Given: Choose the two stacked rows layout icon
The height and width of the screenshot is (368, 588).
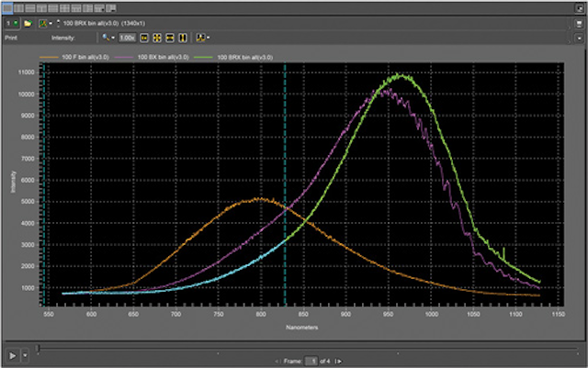Looking at the screenshot, I should (30, 8).
